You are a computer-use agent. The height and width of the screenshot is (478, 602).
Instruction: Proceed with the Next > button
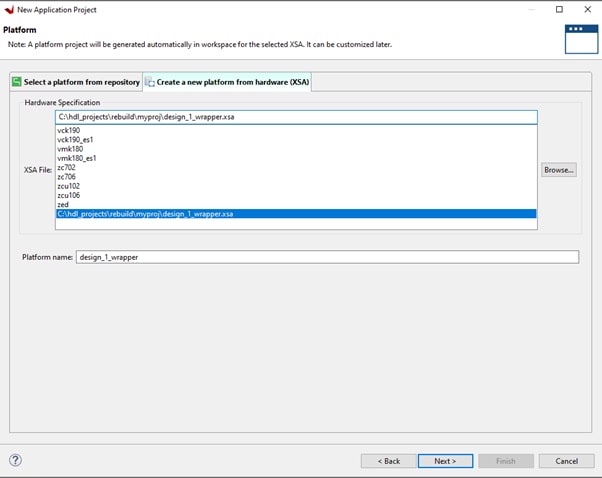point(445,461)
